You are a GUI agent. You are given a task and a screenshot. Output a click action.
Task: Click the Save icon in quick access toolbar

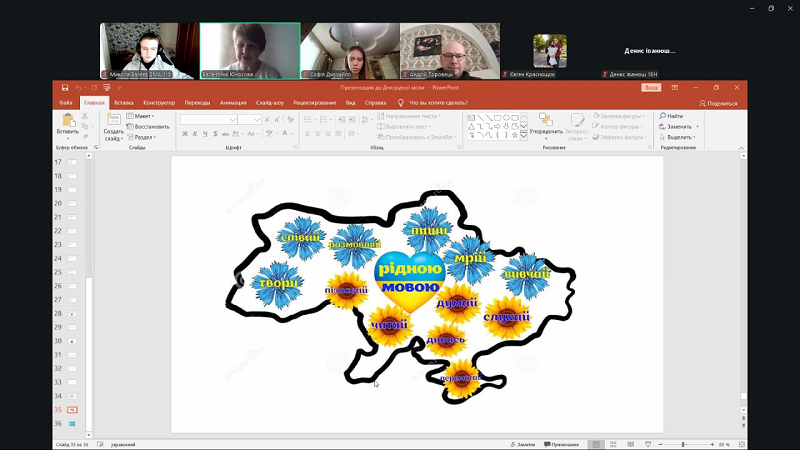coord(65,88)
